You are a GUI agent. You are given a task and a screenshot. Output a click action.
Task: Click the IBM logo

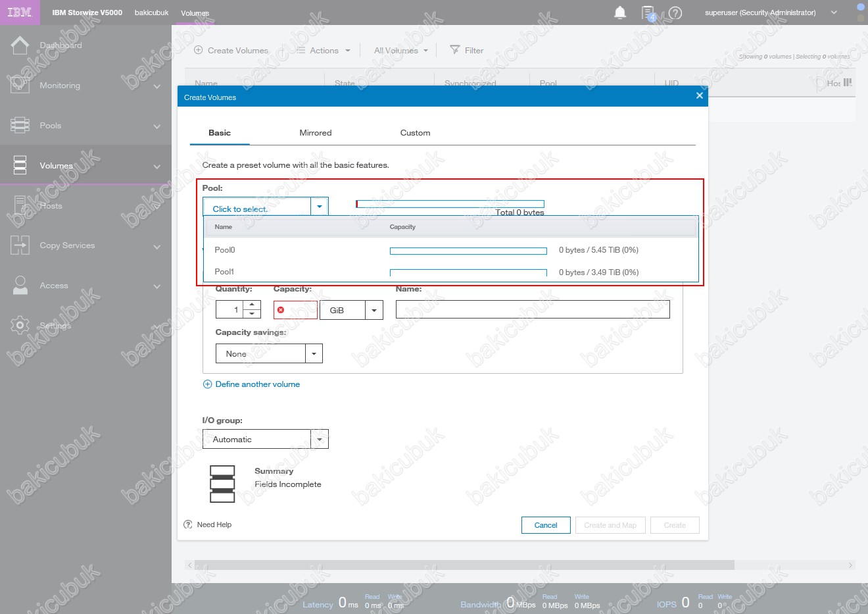(20, 12)
